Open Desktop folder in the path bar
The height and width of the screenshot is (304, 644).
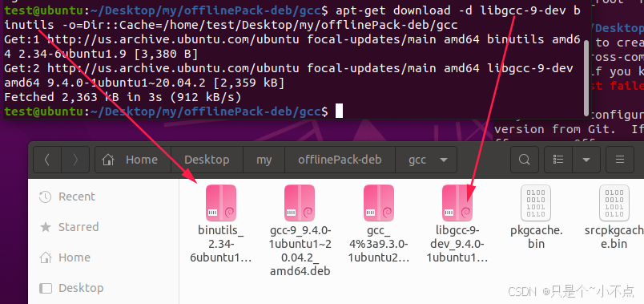click(x=207, y=160)
